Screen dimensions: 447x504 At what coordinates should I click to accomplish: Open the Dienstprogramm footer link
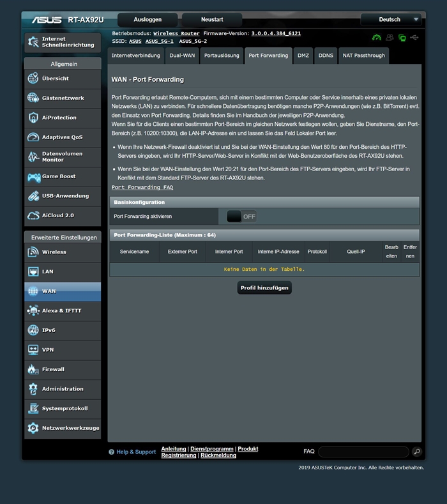(212, 448)
